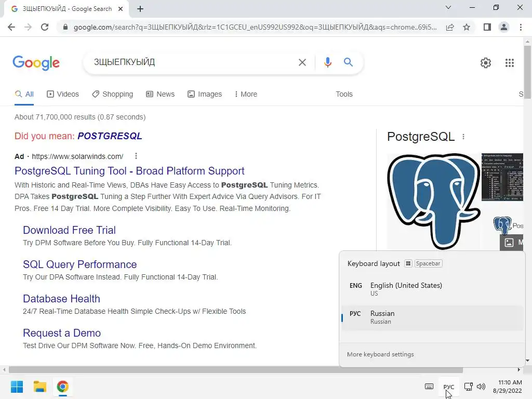Click the vertical scrollbar up arrow
The width and height of the screenshot is (532, 399).
tap(527, 42)
